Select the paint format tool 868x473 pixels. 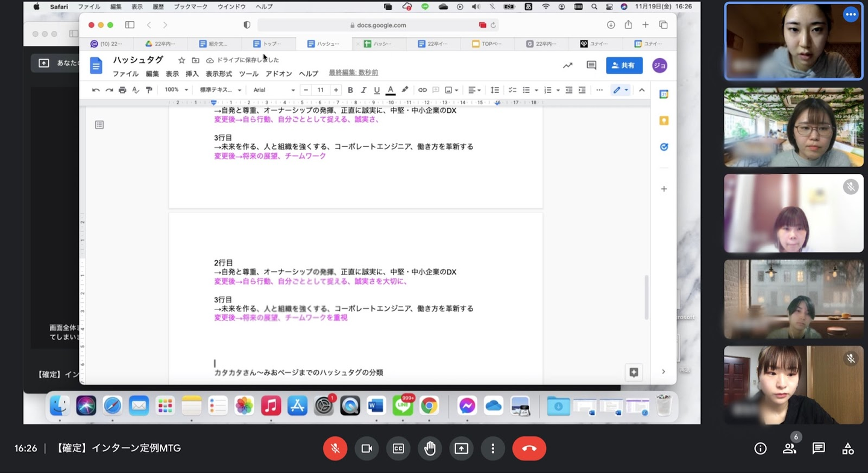pos(149,90)
